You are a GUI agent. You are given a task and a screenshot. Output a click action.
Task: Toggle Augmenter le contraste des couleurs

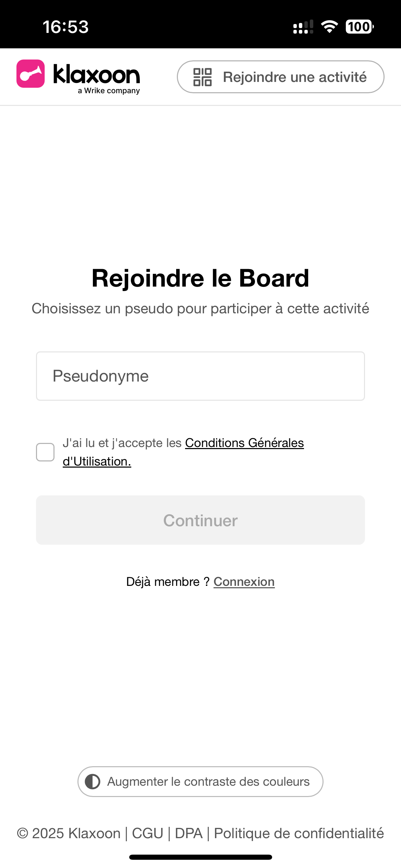[200, 782]
